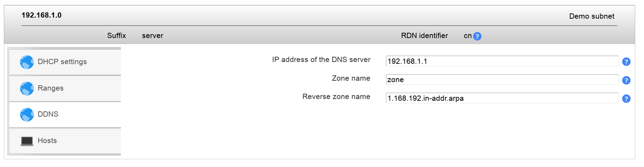This screenshot has height=167, width=644.
Task: Go to the Hosts tab
Action: [47, 141]
